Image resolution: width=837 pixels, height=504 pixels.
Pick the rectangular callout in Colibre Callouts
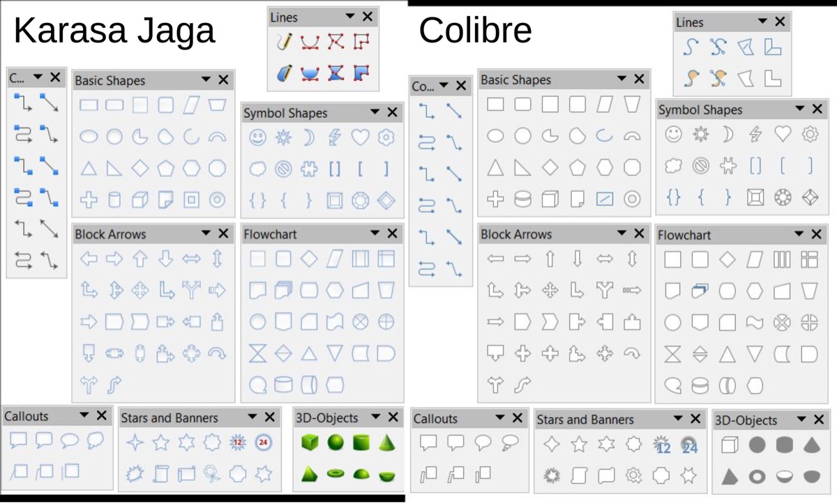click(428, 443)
